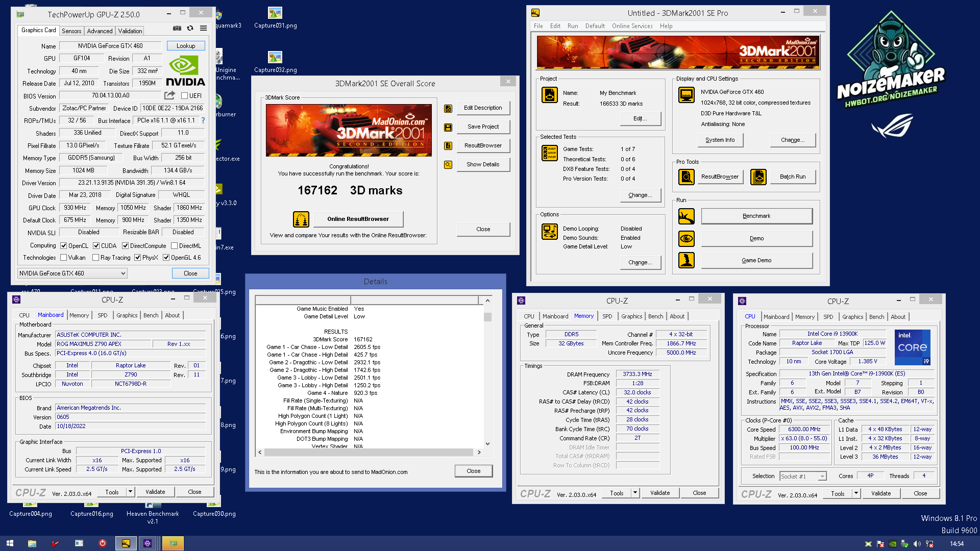This screenshot has width=980, height=551.
Task: Open the Run menu in 3DMark2001
Action: pos(573,26)
